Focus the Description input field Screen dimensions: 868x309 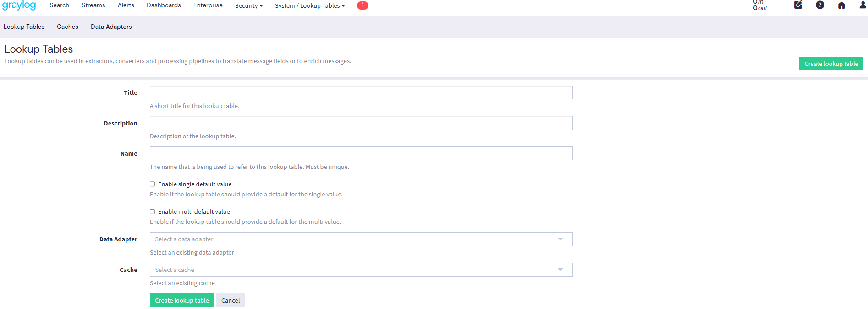click(361, 123)
